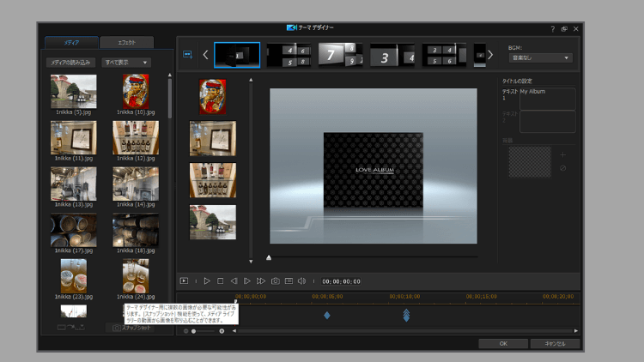Click the timeline zoom slider handle
This screenshot has width=644, height=362.
(x=193, y=331)
